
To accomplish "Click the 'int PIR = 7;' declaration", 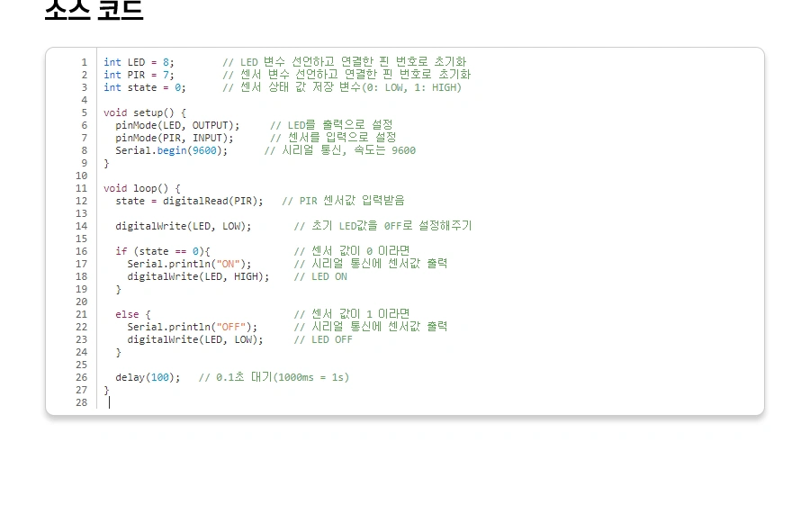I will click(x=139, y=75).
